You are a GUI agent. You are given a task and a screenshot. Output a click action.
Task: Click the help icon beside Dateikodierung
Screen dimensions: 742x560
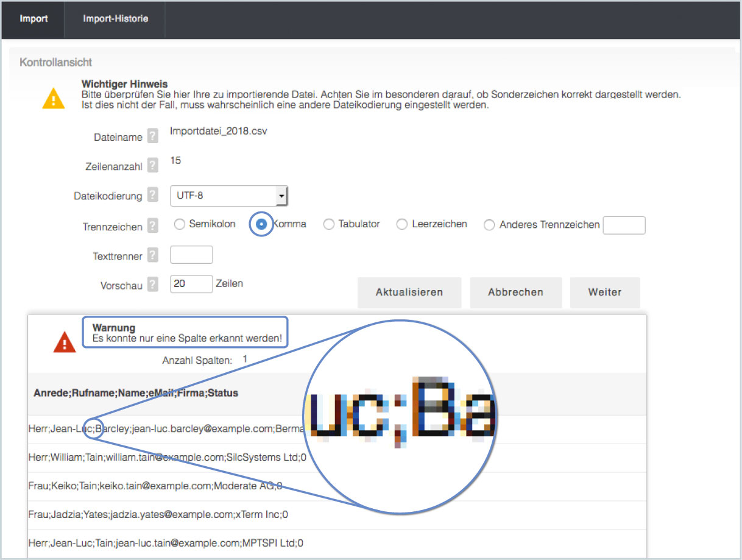coord(153,196)
